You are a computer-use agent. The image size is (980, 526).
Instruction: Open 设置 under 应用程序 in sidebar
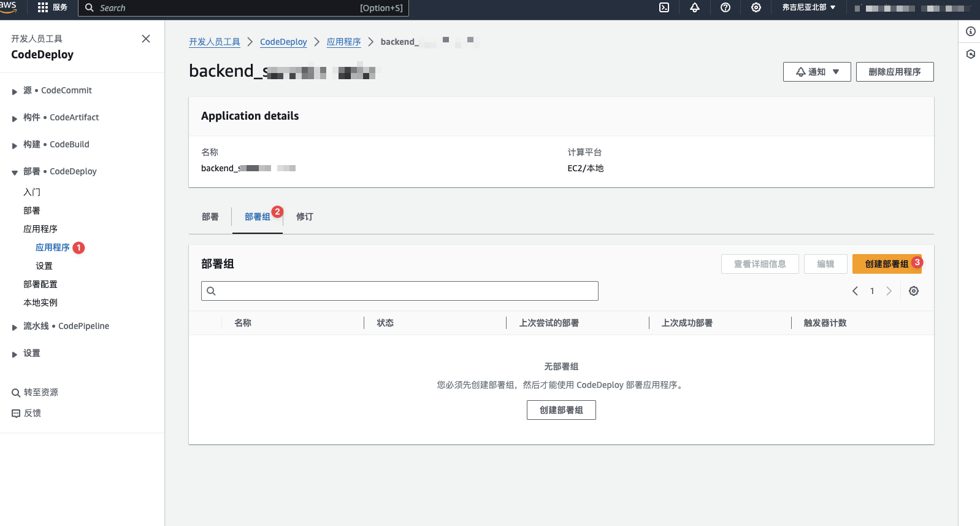coord(44,266)
